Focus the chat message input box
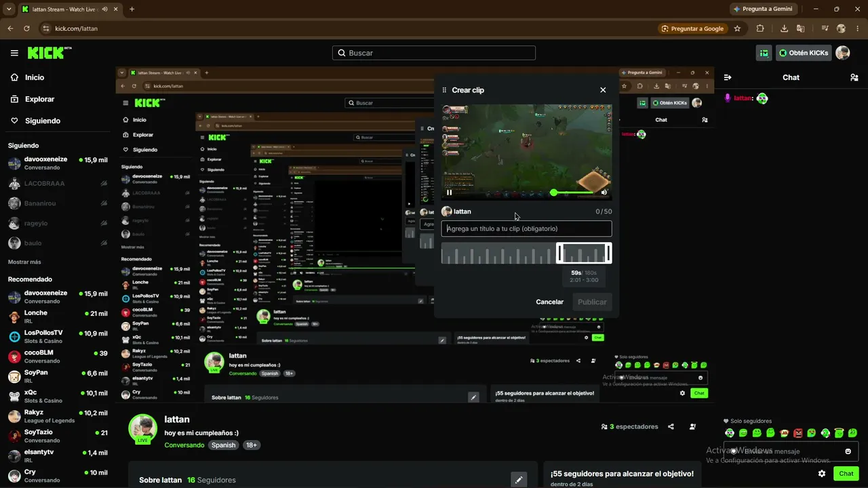The image size is (868, 488). 791,451
